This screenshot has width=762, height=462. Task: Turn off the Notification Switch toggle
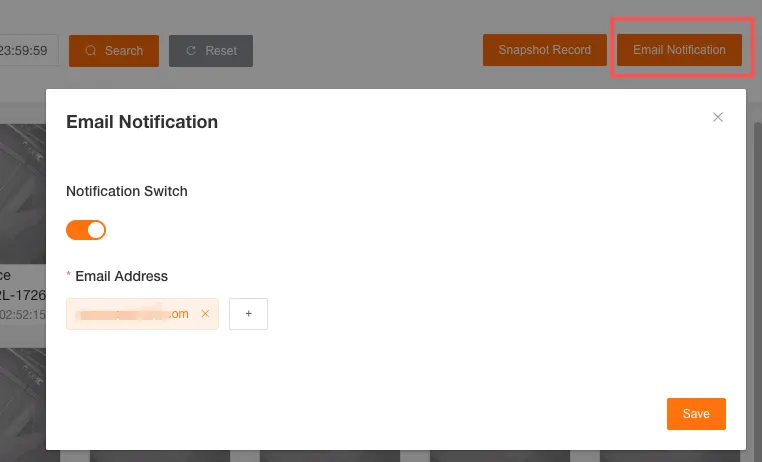click(86, 230)
